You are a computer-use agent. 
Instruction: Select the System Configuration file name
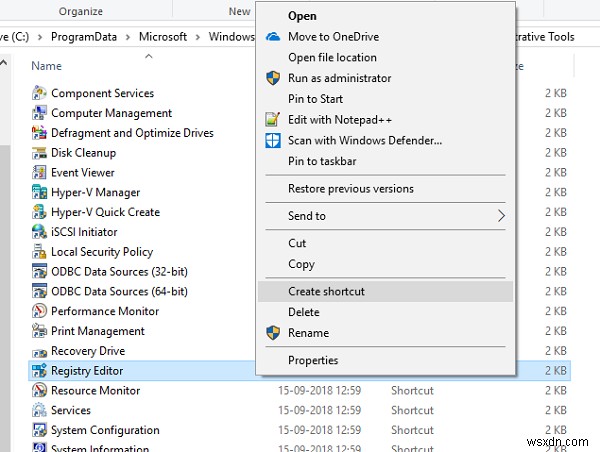(x=105, y=431)
